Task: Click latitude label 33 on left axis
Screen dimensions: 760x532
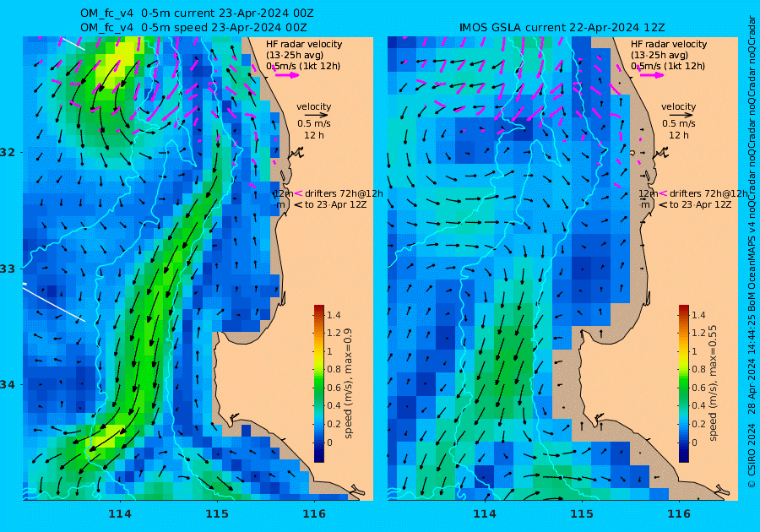Action: (8, 269)
